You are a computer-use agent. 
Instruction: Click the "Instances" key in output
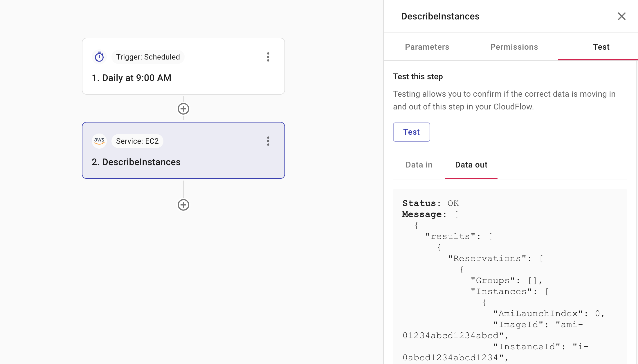point(501,291)
